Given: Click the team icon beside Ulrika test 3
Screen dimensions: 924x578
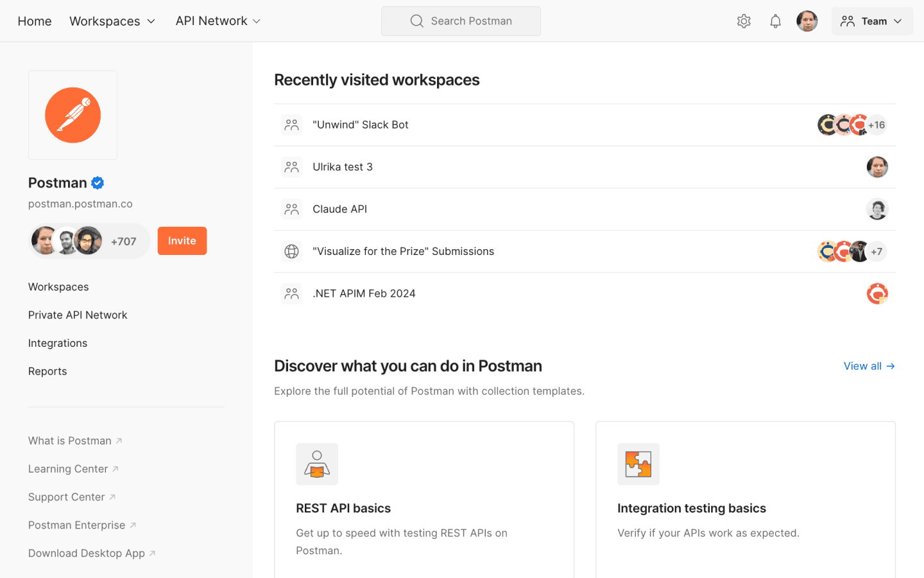Looking at the screenshot, I should (x=292, y=167).
